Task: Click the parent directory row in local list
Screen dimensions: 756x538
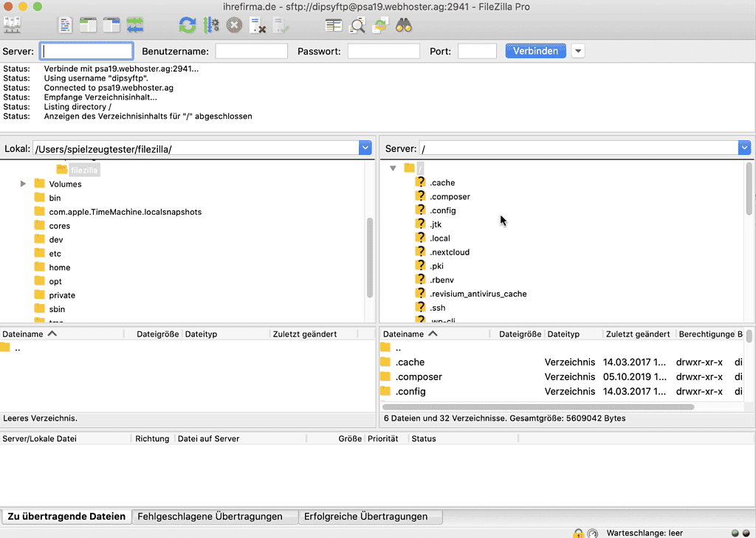Action: click(187, 348)
